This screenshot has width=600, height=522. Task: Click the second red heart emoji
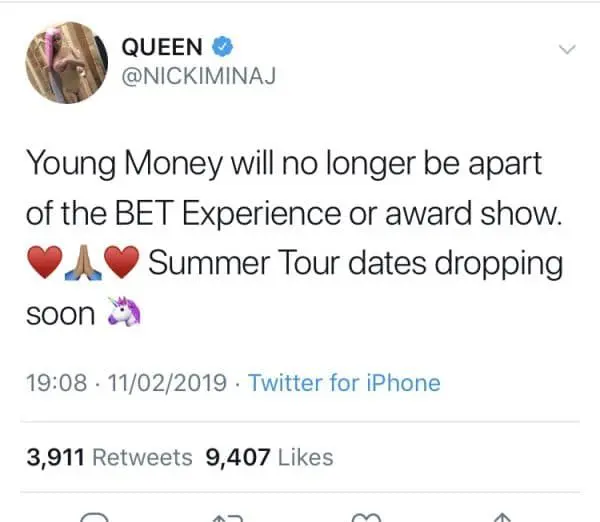click(122, 266)
